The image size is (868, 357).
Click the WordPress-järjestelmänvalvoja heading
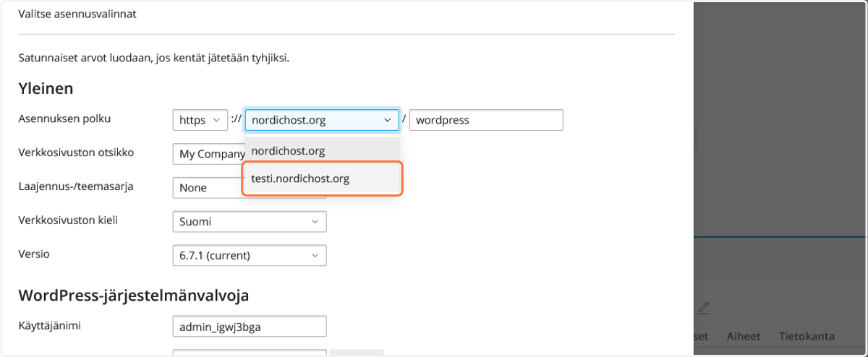pos(134,295)
